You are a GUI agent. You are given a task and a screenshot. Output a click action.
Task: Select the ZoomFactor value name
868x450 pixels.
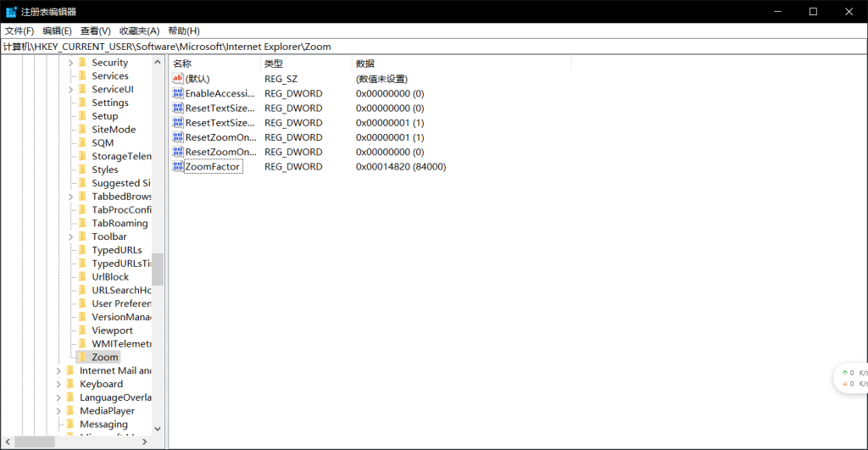pos(213,167)
